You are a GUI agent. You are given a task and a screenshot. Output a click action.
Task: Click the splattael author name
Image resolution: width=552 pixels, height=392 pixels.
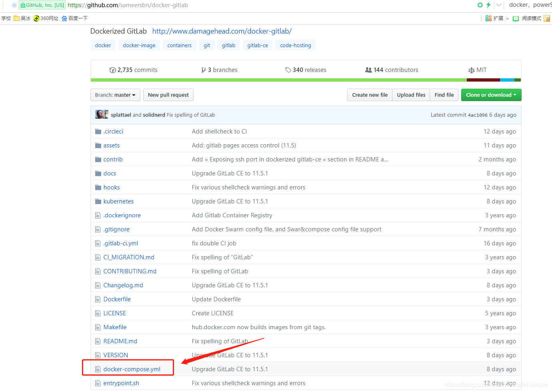(x=121, y=115)
